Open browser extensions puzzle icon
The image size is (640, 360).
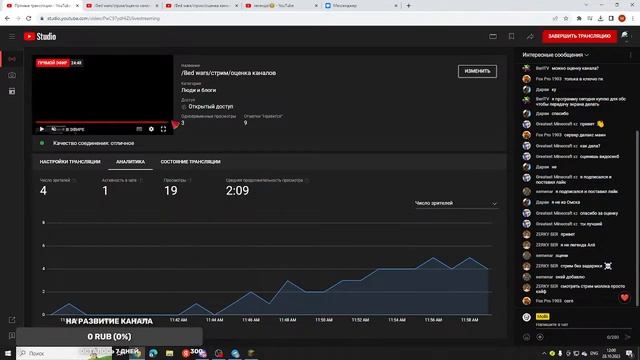pos(579,18)
